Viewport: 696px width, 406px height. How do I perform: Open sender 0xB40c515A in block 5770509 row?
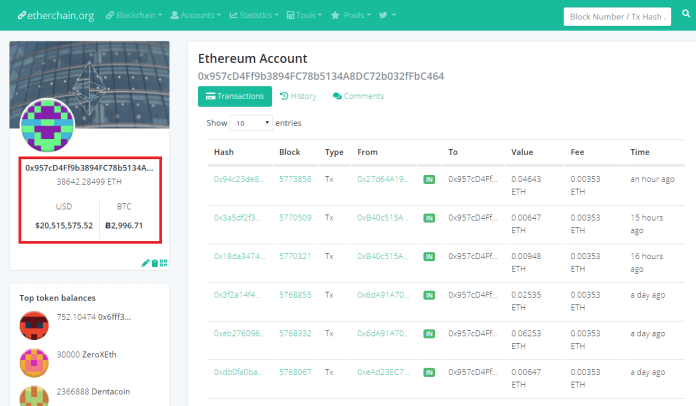[384, 218]
